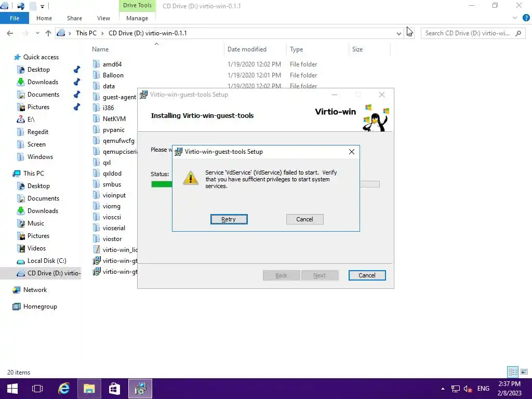Open Videos under This PC
The image size is (532, 399).
click(36, 248)
